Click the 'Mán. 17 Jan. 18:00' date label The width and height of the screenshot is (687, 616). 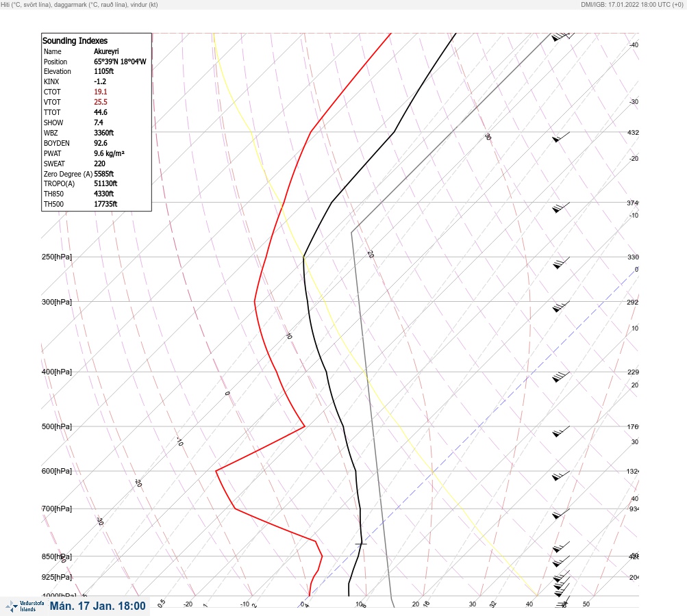tap(98, 606)
